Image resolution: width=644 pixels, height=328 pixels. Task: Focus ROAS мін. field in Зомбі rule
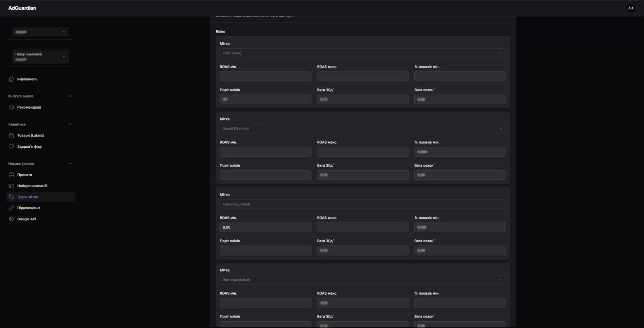pos(265,152)
